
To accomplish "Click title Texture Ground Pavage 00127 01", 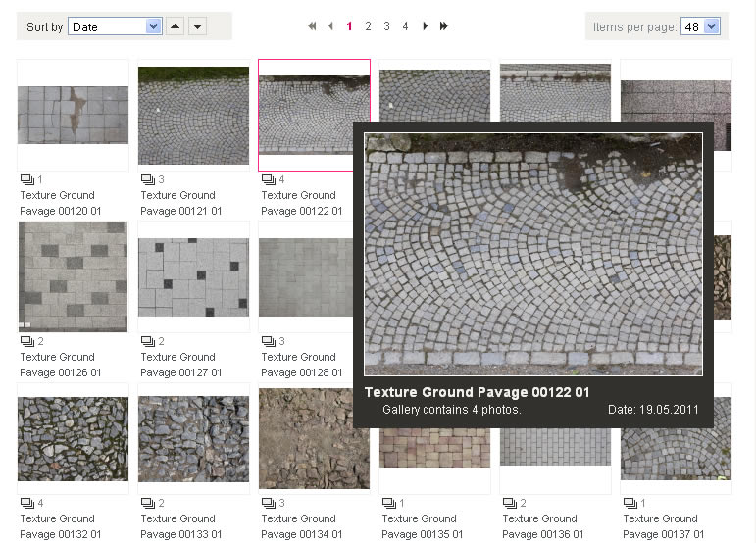I will click(180, 365).
